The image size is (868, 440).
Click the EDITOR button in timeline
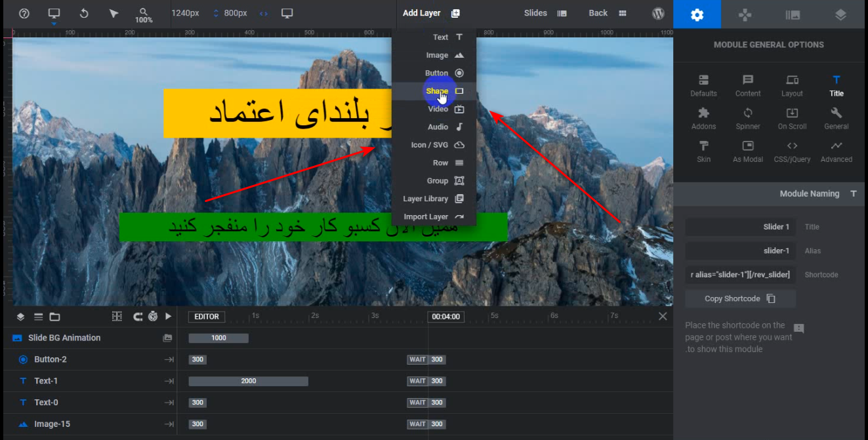point(207,317)
